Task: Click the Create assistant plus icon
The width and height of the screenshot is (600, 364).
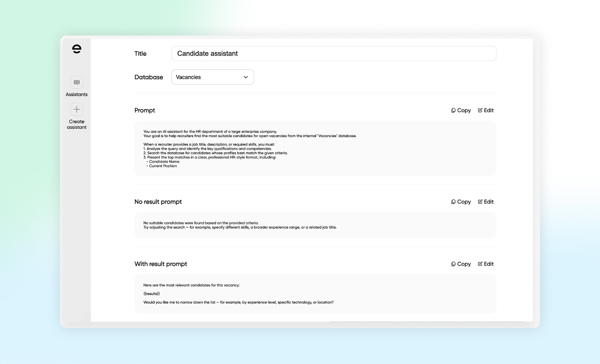Action: (x=76, y=109)
